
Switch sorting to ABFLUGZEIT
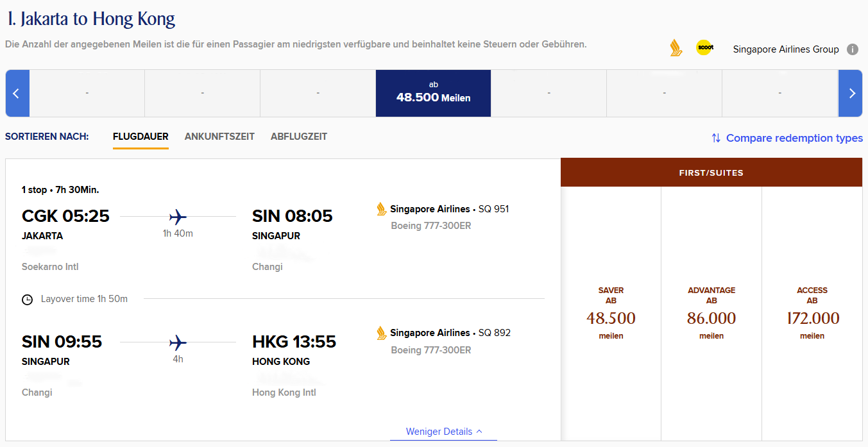(x=299, y=137)
